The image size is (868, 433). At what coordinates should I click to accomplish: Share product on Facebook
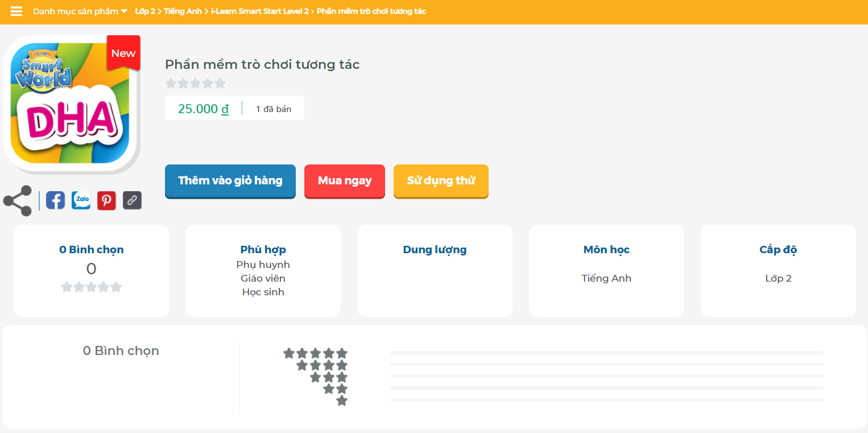click(55, 200)
